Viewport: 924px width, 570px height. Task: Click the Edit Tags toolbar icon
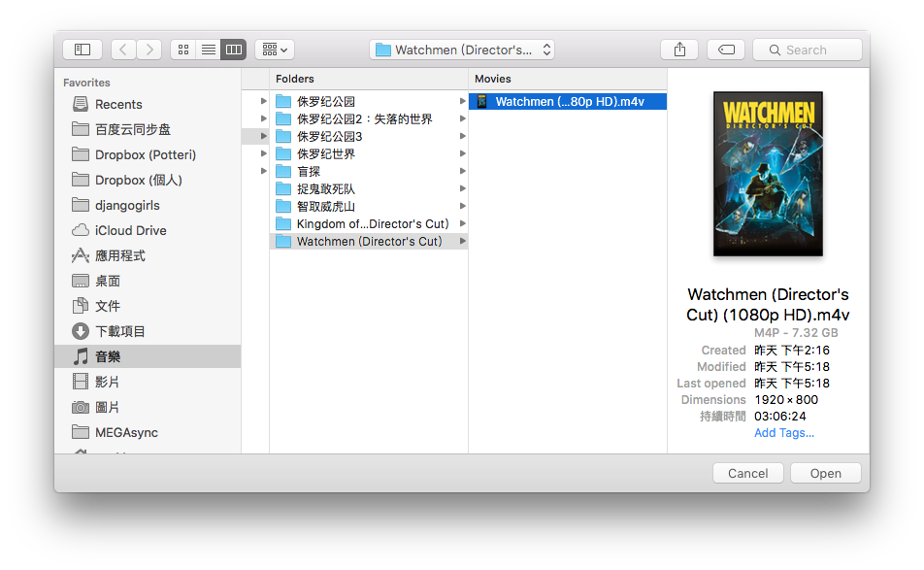click(726, 50)
